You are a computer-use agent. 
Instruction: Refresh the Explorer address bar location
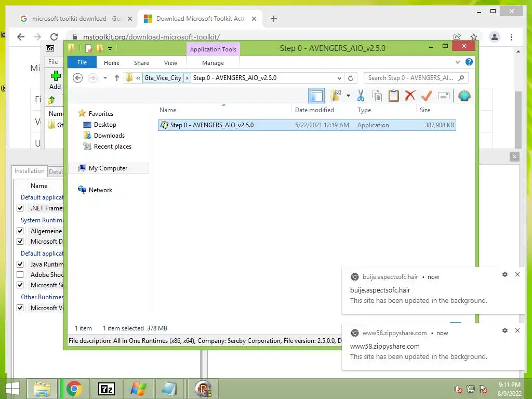pos(351,78)
